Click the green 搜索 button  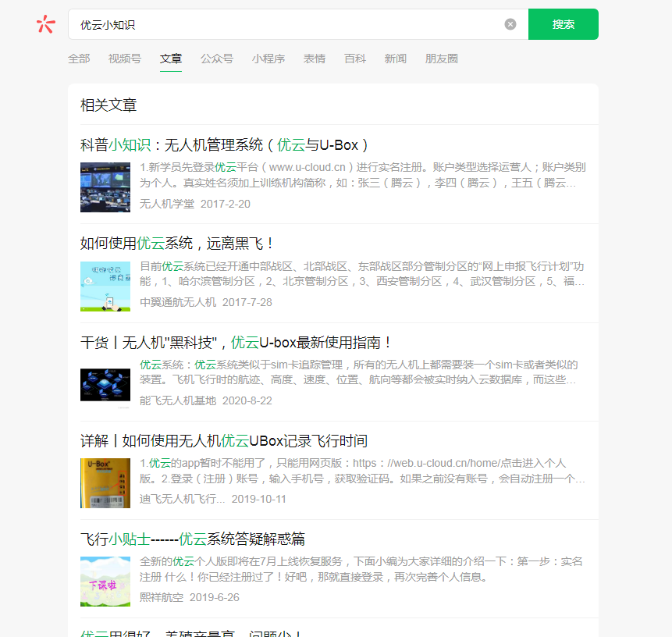click(564, 24)
